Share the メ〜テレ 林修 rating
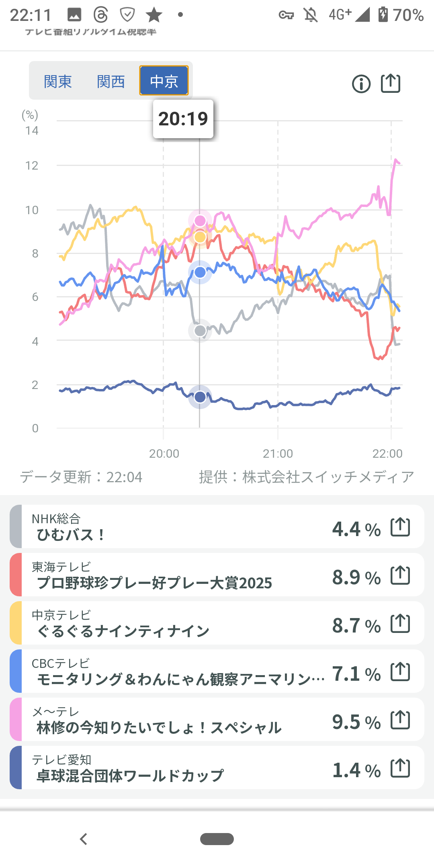434x868 pixels. [x=400, y=720]
